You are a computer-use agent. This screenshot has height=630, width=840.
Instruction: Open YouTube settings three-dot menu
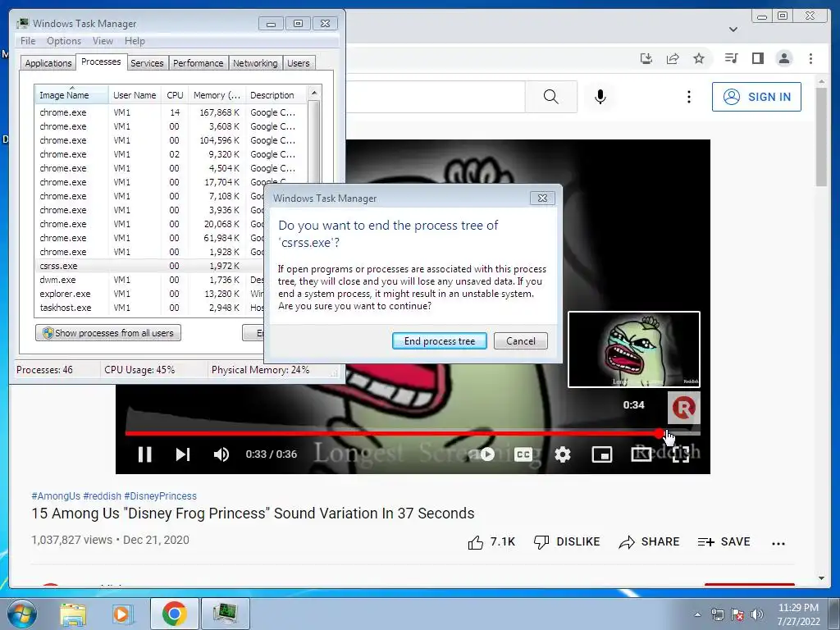pyautogui.click(x=689, y=97)
